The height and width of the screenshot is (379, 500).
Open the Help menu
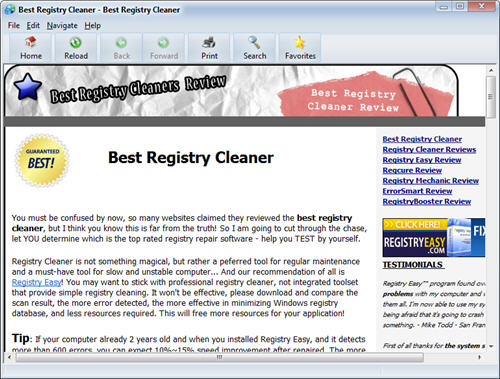tap(92, 25)
